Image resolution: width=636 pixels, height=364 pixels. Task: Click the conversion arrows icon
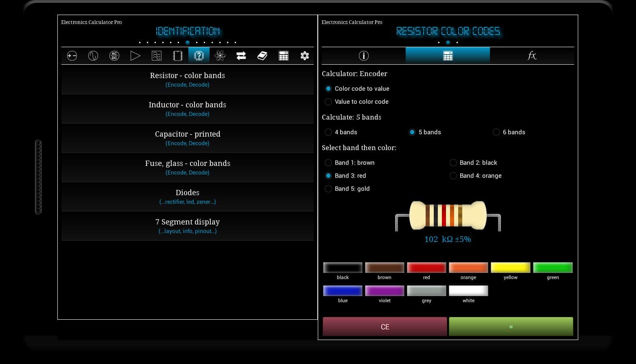click(x=241, y=56)
